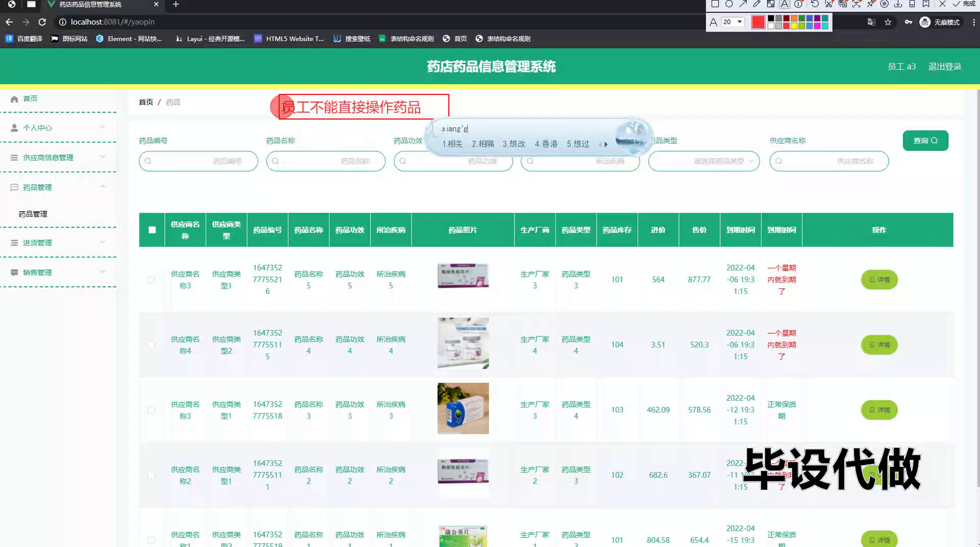Click the 查询 search button
The width and height of the screenshot is (980, 547).
click(x=925, y=140)
